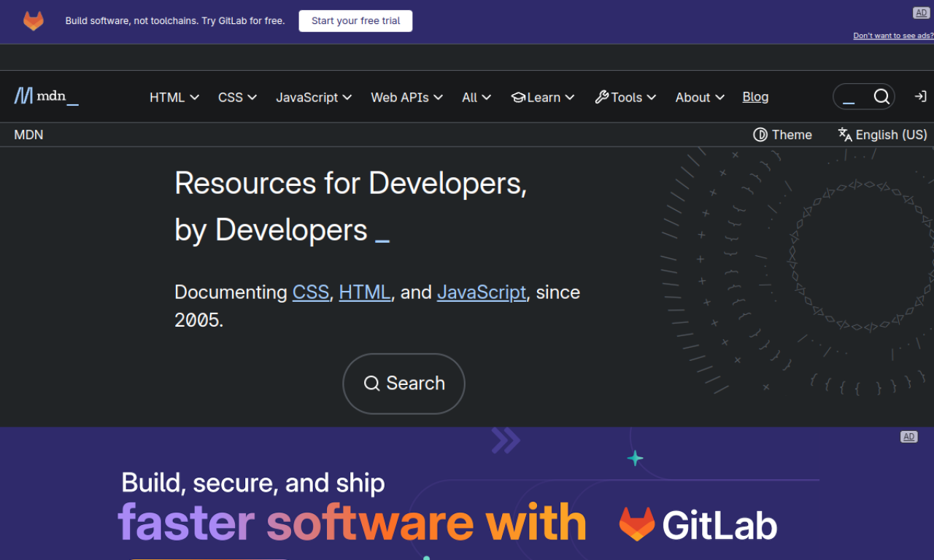Click the large Search button in hero
Image resolution: width=934 pixels, height=560 pixels.
404,384
